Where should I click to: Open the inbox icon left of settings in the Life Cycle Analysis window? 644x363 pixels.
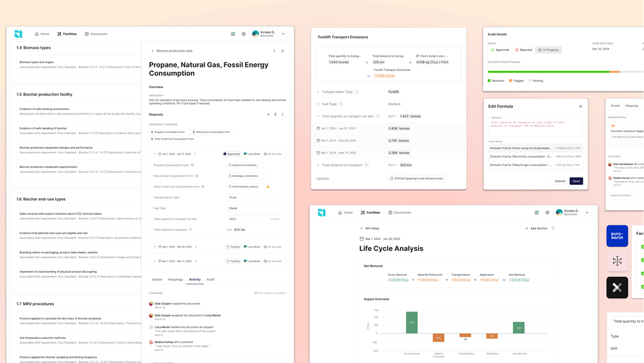[x=537, y=213]
